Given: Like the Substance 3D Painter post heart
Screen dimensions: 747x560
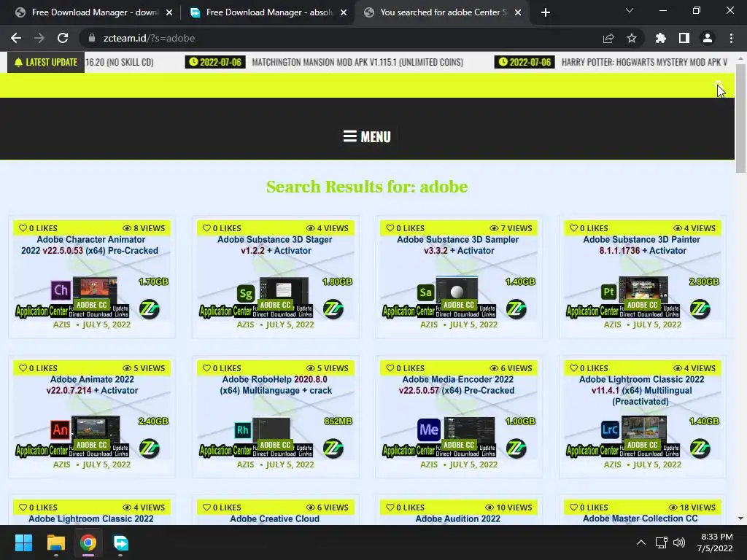Looking at the screenshot, I should point(573,228).
